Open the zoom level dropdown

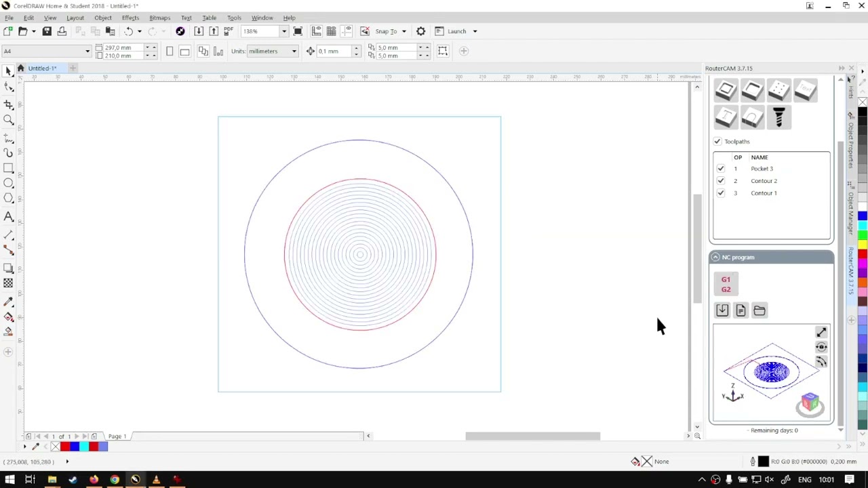(283, 31)
